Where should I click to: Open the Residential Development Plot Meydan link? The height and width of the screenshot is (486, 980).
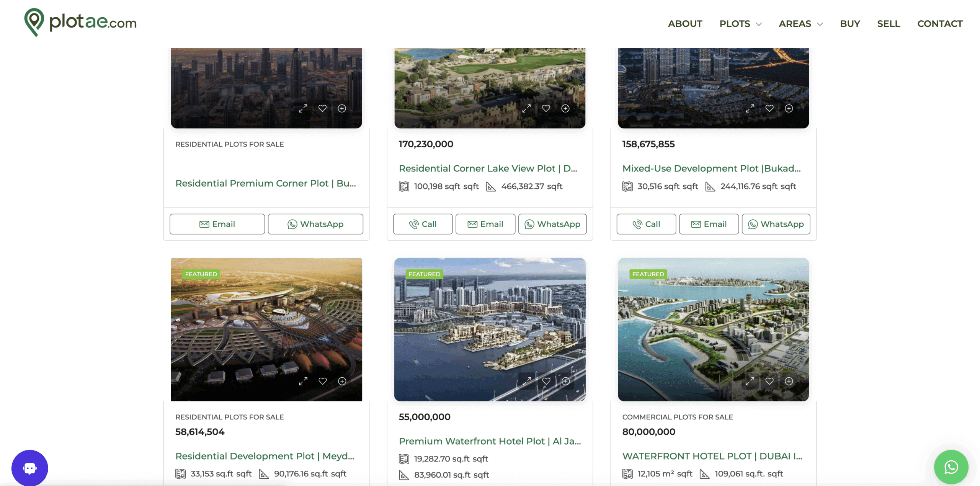[265, 456]
